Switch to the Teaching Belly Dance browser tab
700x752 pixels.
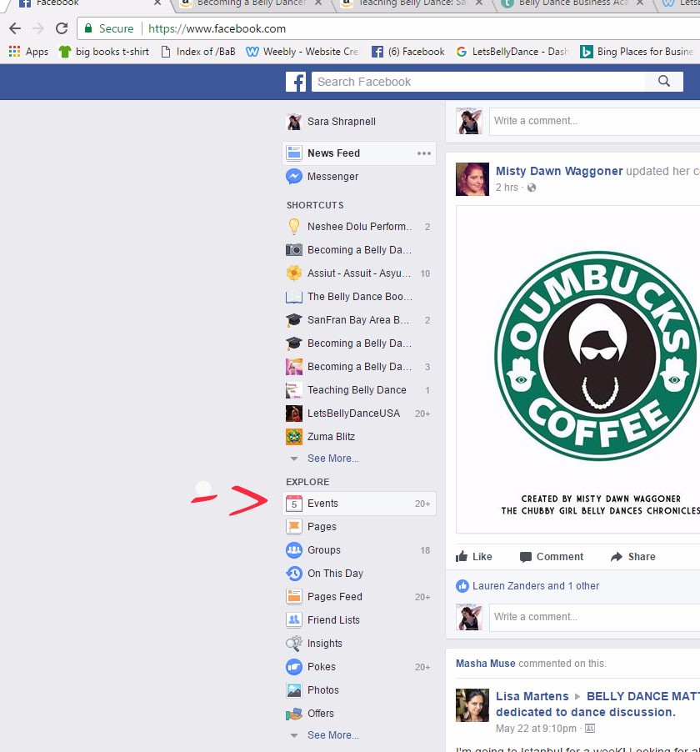[x=412, y=4]
